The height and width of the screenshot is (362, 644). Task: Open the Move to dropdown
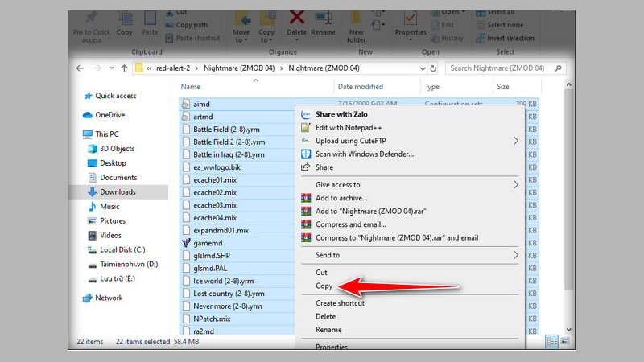pyautogui.click(x=242, y=32)
